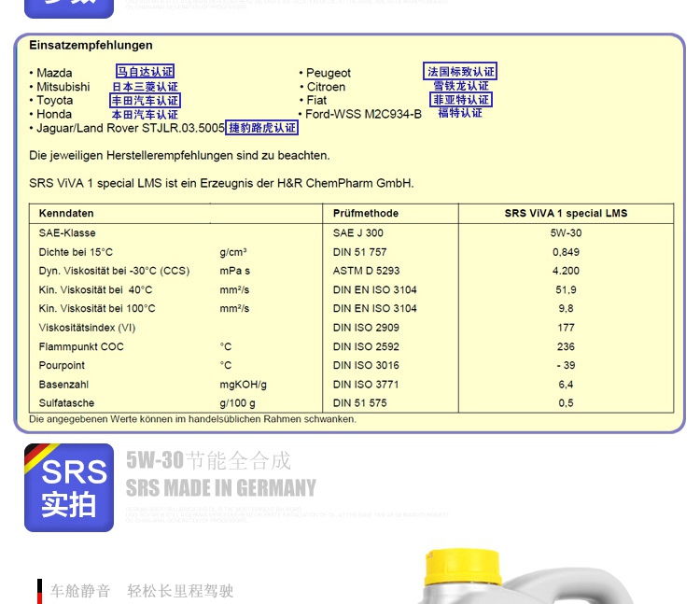Click the 车舱静音 轻松长里程驾驶 slogan

coord(142,591)
